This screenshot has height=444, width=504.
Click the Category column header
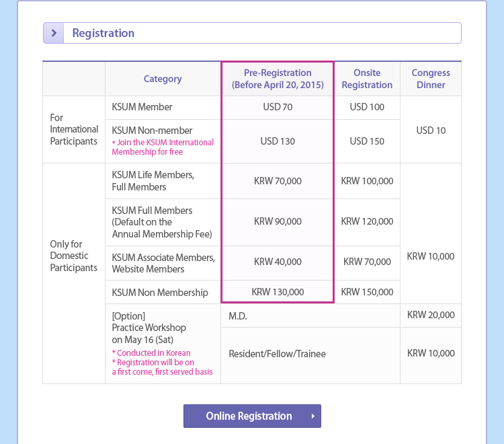pyautogui.click(x=163, y=79)
